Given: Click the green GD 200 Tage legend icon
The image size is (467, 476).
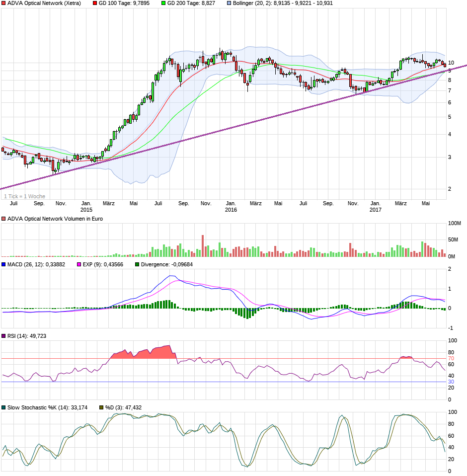Looking at the screenshot, I should click(164, 4).
